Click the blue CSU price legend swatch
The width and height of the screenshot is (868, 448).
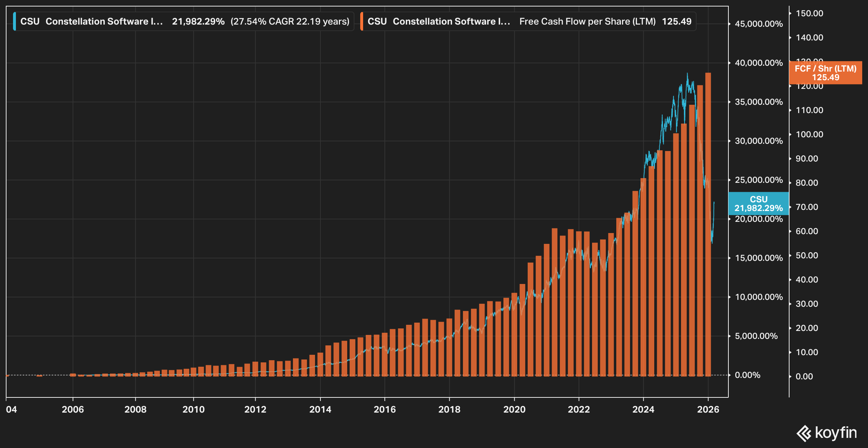[x=14, y=21]
